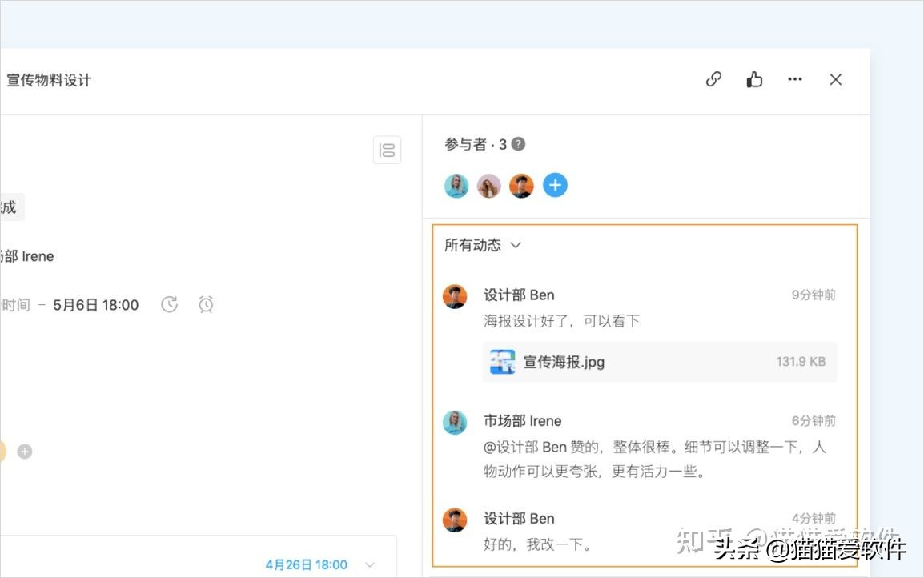Add a participant with the blue plus icon
The width and height of the screenshot is (924, 578).
[555, 185]
